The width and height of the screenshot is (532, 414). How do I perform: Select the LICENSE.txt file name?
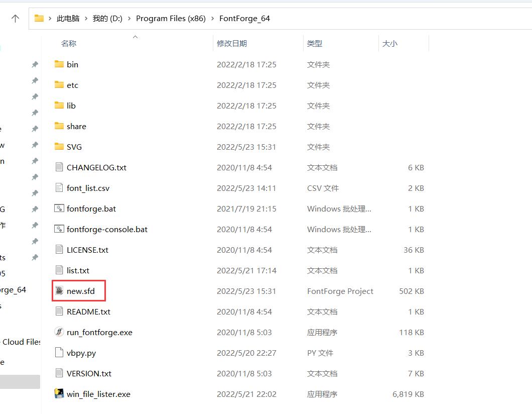coord(87,250)
